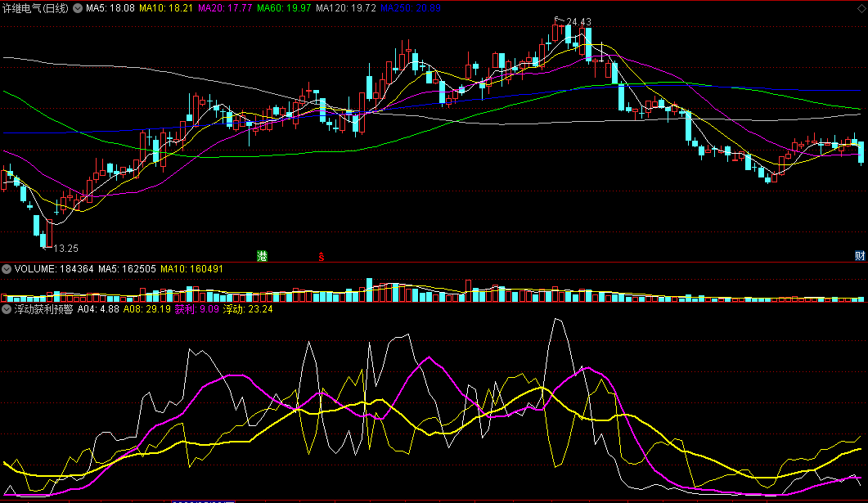Click the MA120: 19.72 label
This screenshot has width=868, height=503.
pos(346,8)
